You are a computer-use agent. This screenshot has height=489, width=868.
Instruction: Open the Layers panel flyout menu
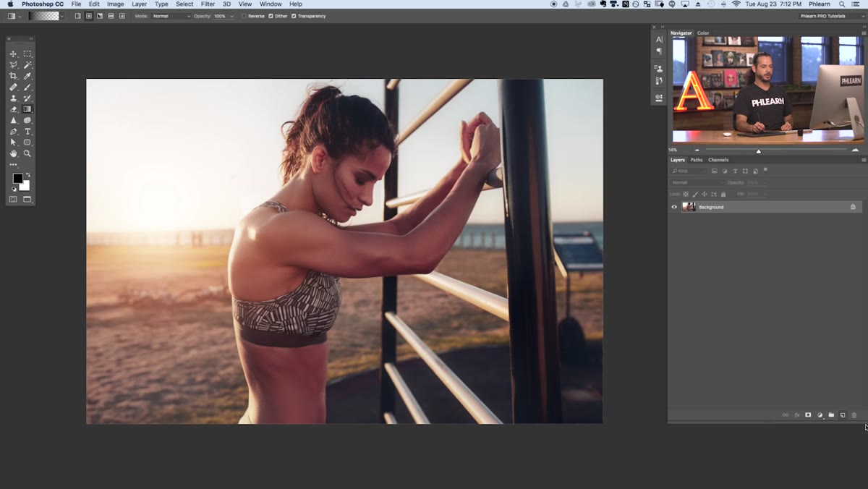coord(863,160)
